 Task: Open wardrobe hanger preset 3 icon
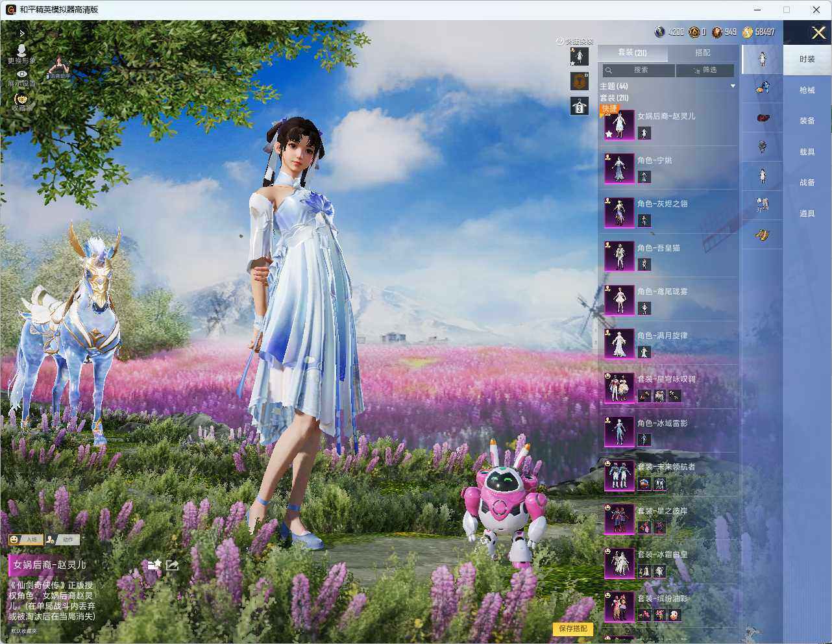pos(579,106)
